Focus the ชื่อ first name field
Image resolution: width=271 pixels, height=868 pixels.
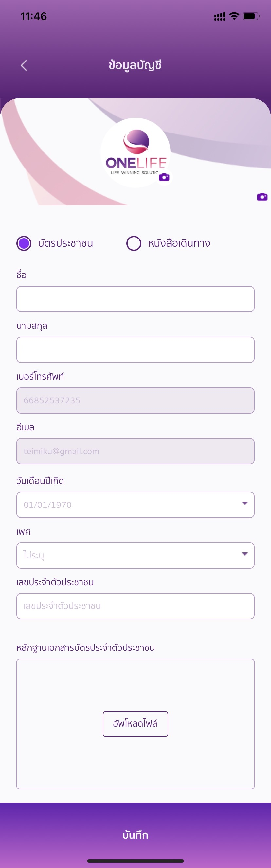[135, 299]
